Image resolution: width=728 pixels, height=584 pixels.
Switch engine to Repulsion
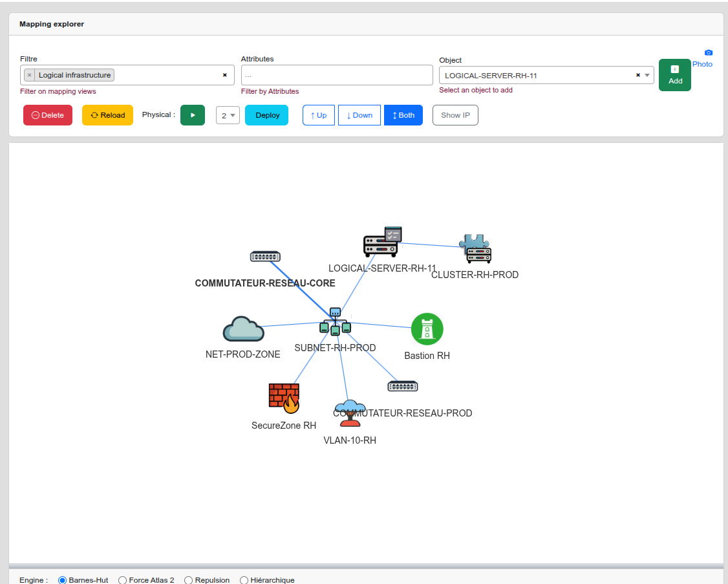click(x=189, y=580)
